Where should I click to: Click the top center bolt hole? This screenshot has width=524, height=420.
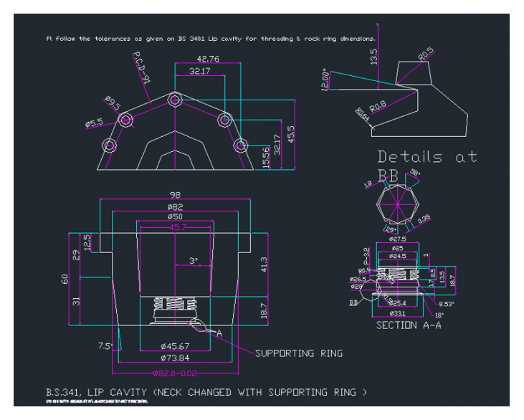174,100
